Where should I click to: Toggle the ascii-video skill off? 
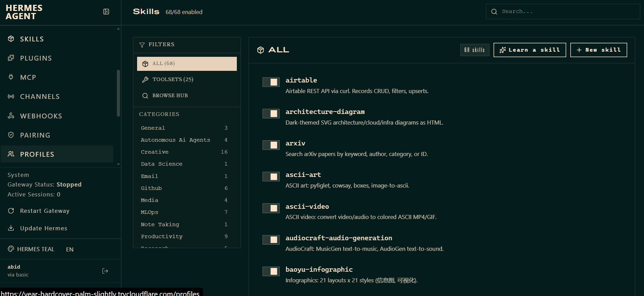pyautogui.click(x=271, y=208)
